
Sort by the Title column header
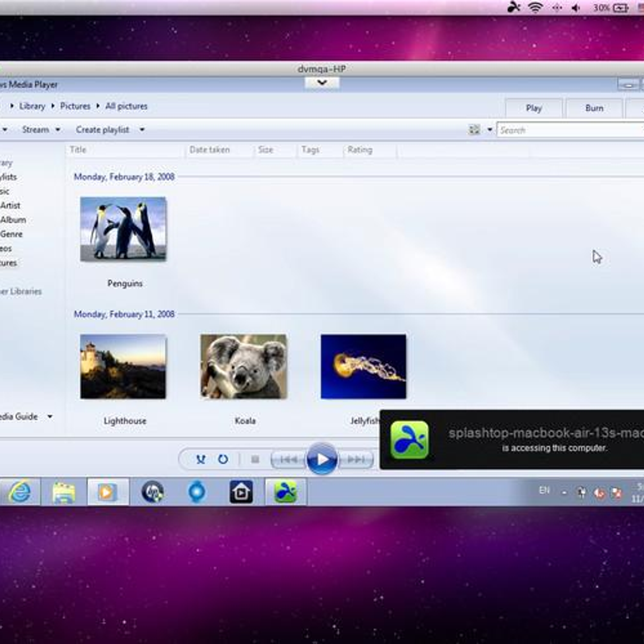125,150
